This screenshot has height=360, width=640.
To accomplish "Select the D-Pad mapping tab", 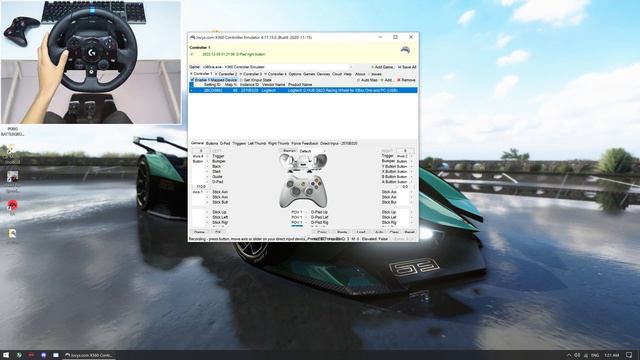I will [x=225, y=143].
